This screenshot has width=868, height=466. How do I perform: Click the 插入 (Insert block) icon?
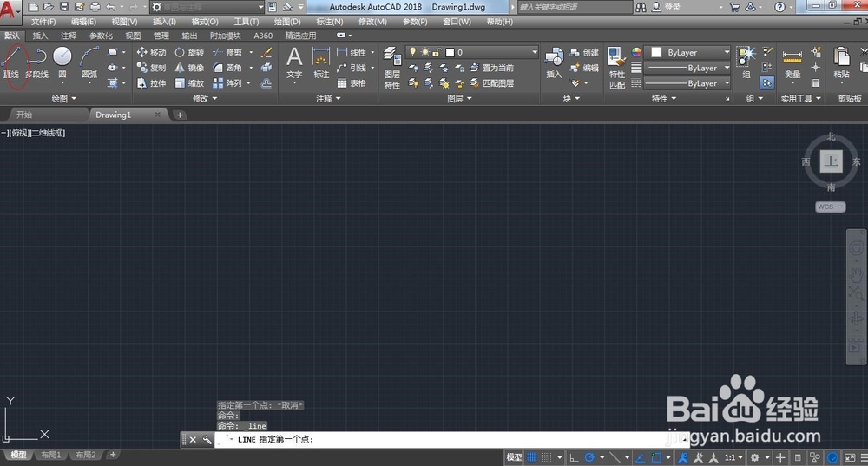[554, 63]
